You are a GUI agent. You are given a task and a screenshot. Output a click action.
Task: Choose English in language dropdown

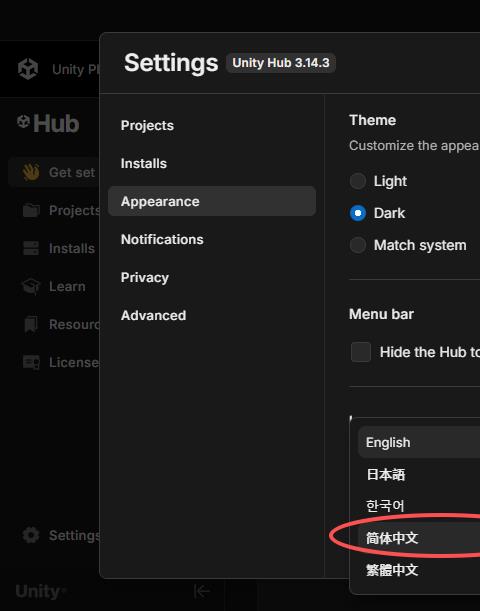click(x=419, y=442)
